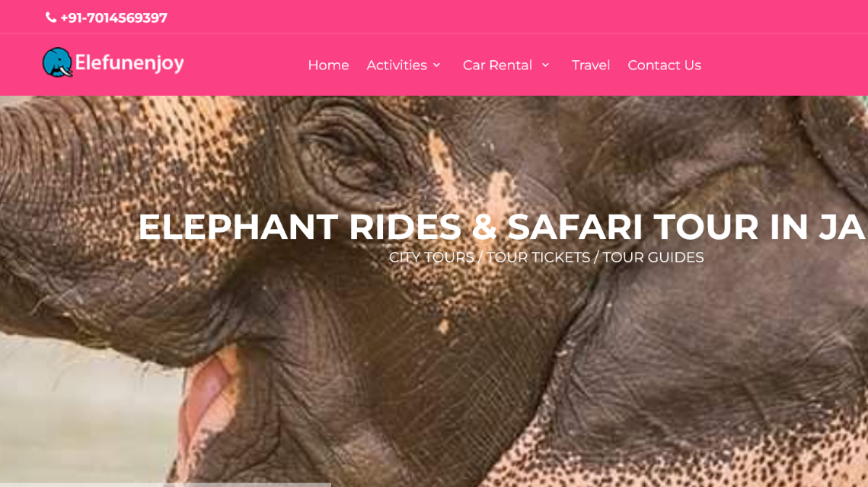Call the +91-7014569397 phone number

pos(113,18)
